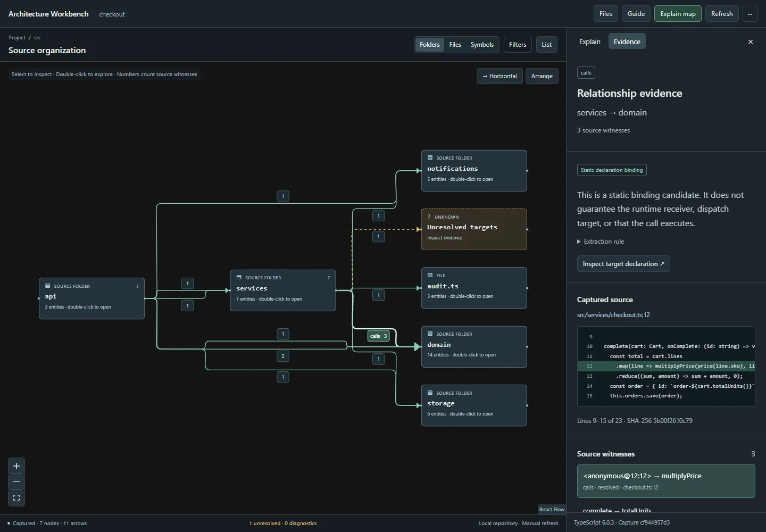The height and width of the screenshot is (532, 766).
Task: Click 'TypeScript 6.0.3 · Capture' status text
Action: click(x=622, y=523)
